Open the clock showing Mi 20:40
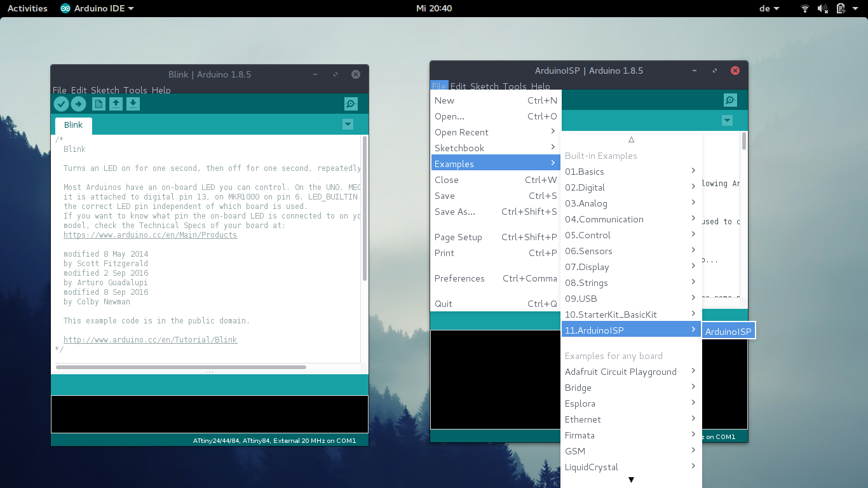This screenshot has width=868, height=488. (x=434, y=8)
